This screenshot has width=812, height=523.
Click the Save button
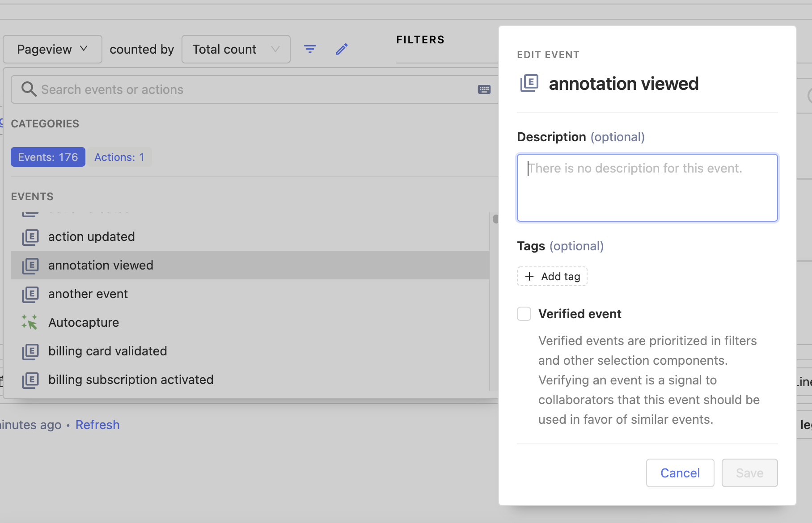[749, 473]
